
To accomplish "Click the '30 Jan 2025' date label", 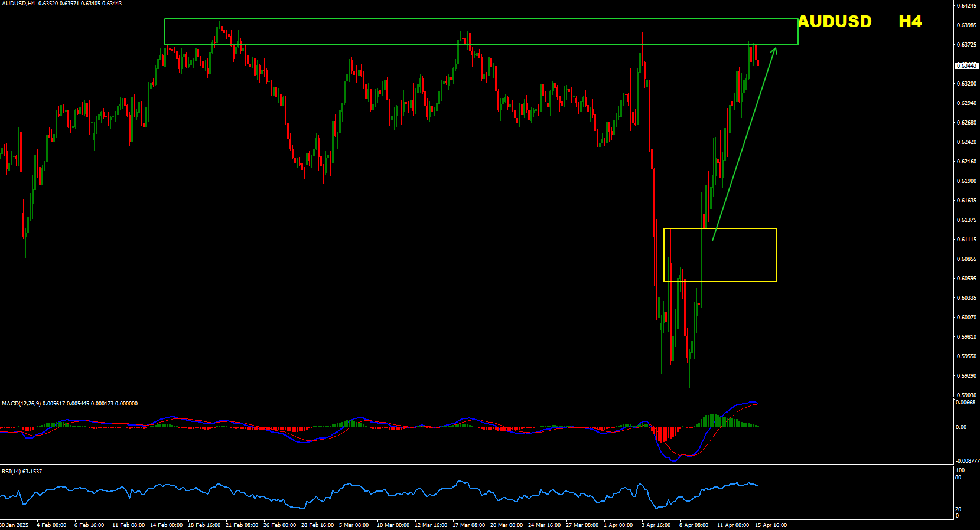I will click(x=14, y=525).
